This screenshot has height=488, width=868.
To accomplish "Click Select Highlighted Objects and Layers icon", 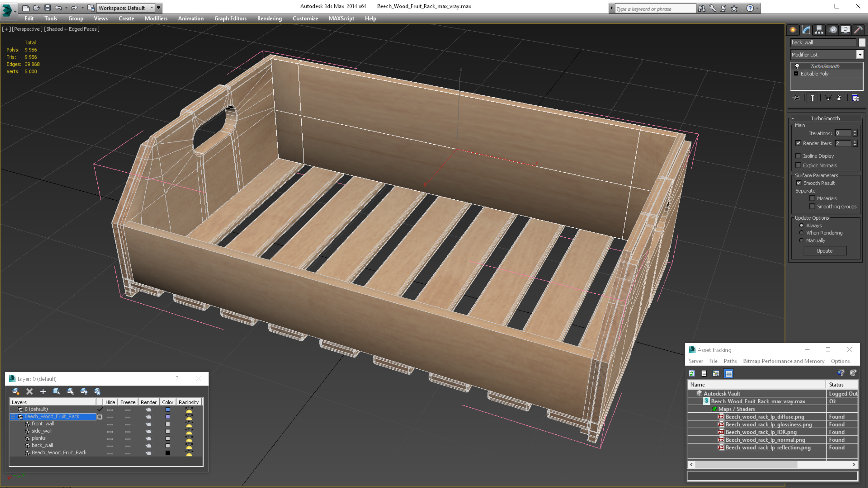I will [x=57, y=391].
